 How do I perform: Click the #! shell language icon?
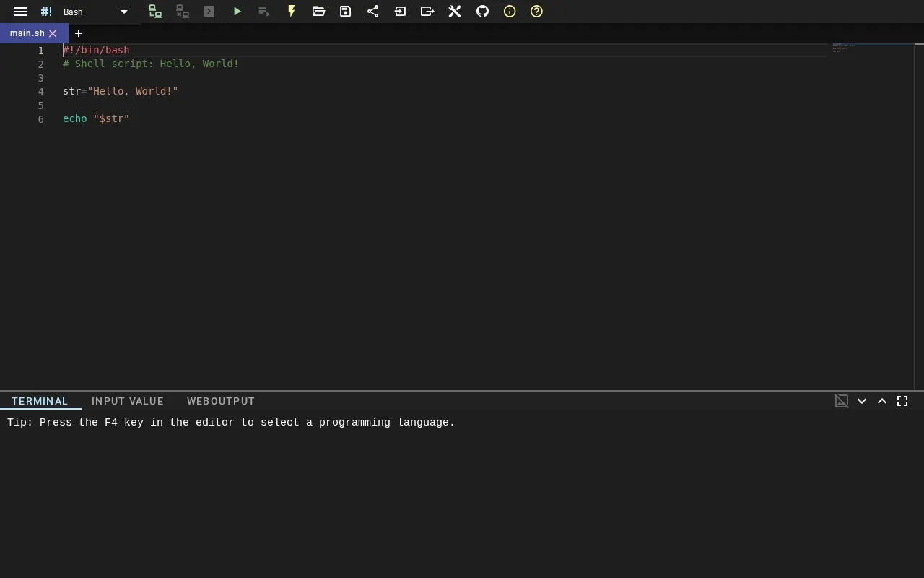pyautogui.click(x=47, y=12)
